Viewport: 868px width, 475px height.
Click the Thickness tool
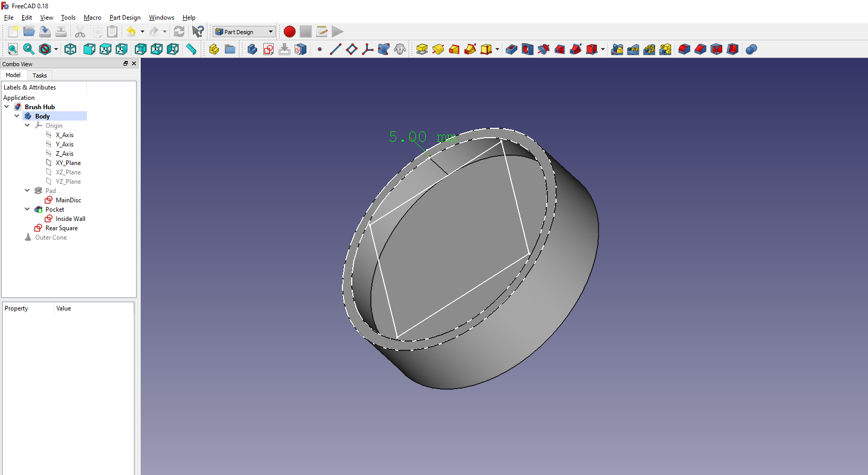[732, 49]
